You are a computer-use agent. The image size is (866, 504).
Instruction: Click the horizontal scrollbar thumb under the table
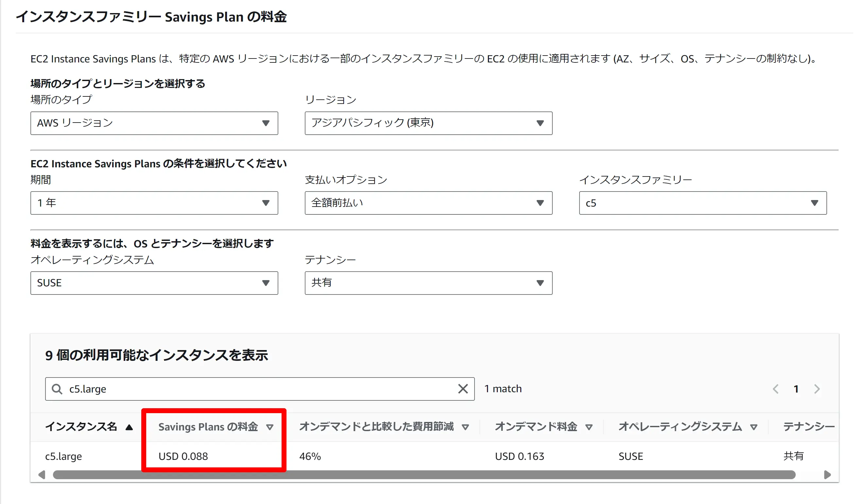[x=424, y=475]
